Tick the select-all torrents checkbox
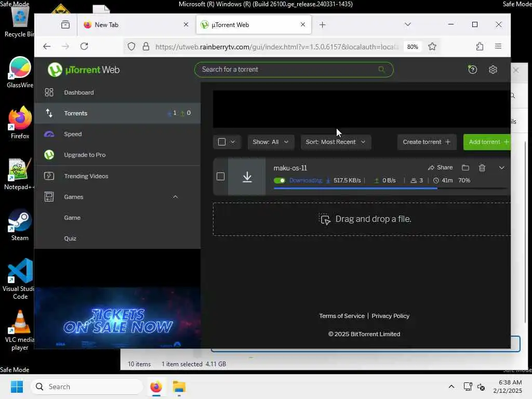 coord(221,142)
